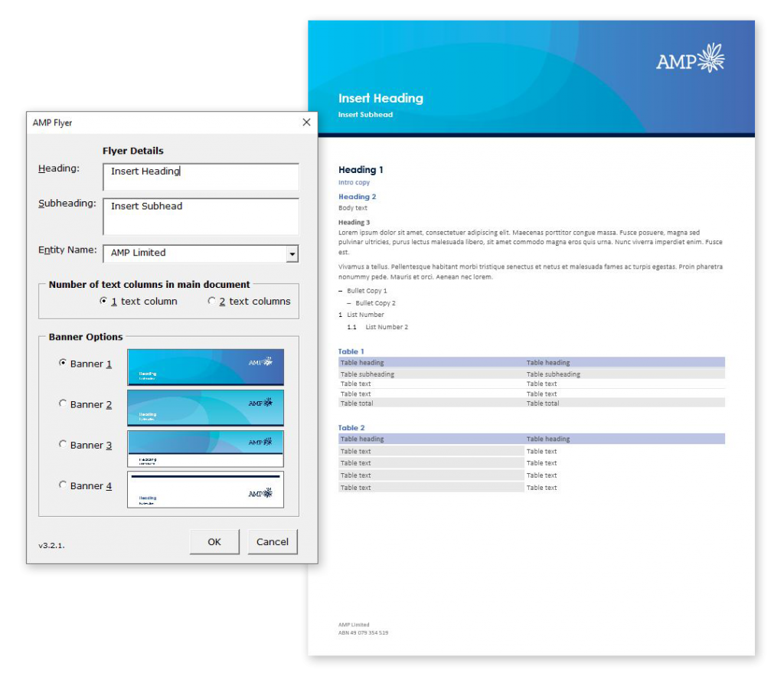The height and width of the screenshot is (676, 784).
Task: Click the Intro copy text in the flyer
Action: pyautogui.click(x=354, y=182)
